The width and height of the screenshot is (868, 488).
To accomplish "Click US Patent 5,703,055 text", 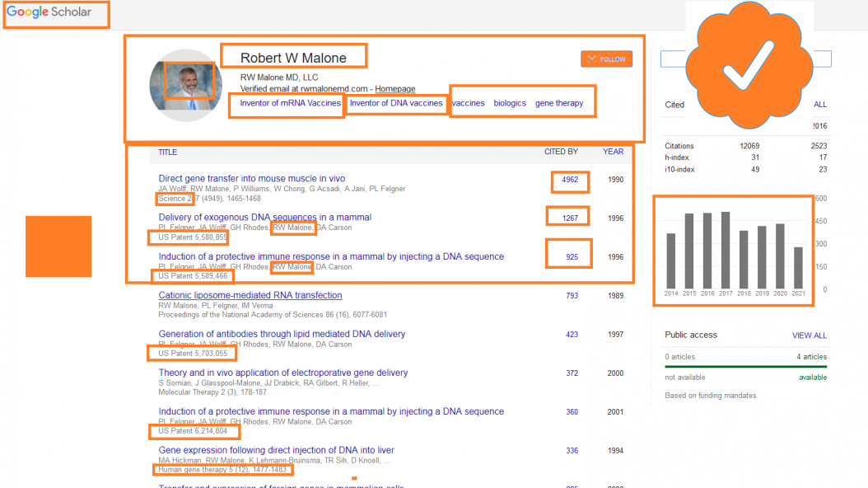I will pos(193,353).
